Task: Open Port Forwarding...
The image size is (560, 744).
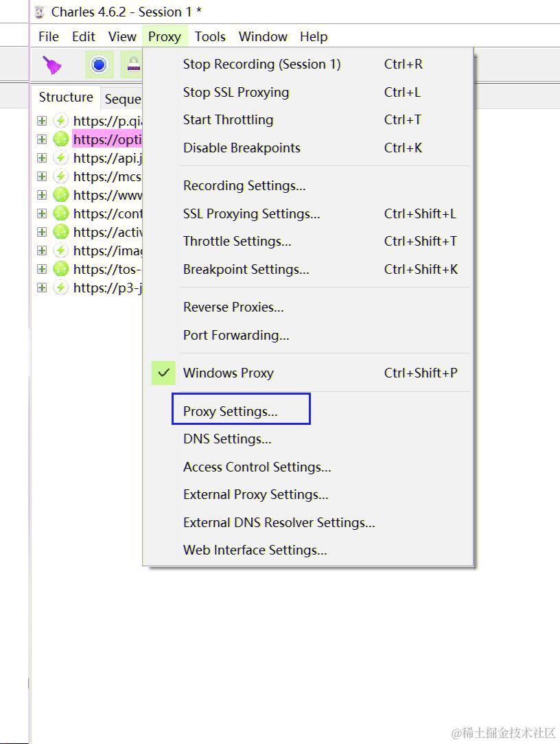Action: click(x=308, y=335)
